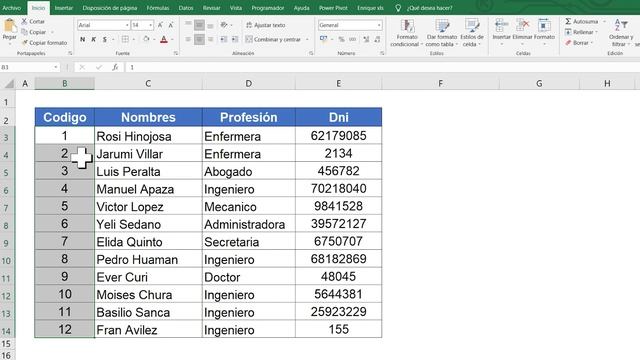Screen dimensions: 640x360
Task: Open Autosuma dropdown arrow
Action: (604, 21)
